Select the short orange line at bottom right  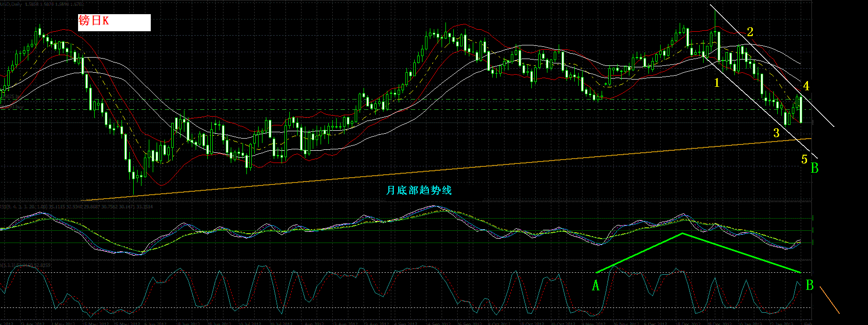(829, 300)
